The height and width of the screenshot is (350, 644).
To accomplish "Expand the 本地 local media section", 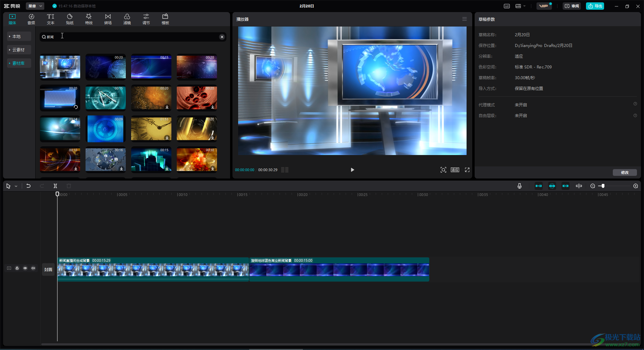I will (19, 36).
